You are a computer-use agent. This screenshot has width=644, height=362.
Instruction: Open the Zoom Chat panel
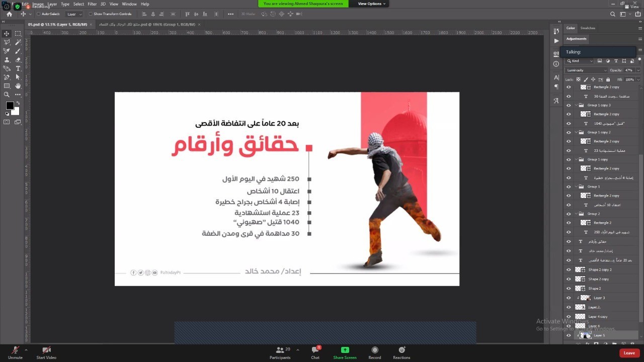pyautogui.click(x=315, y=352)
